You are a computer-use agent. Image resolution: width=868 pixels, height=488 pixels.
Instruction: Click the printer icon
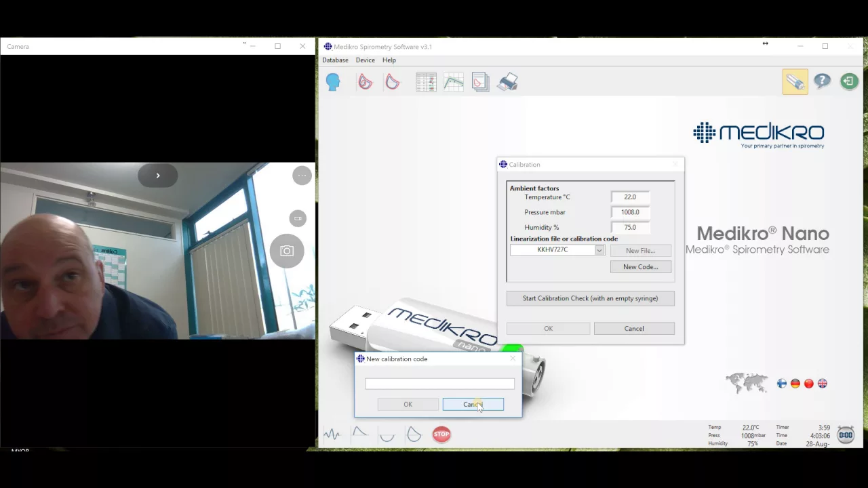click(x=508, y=82)
